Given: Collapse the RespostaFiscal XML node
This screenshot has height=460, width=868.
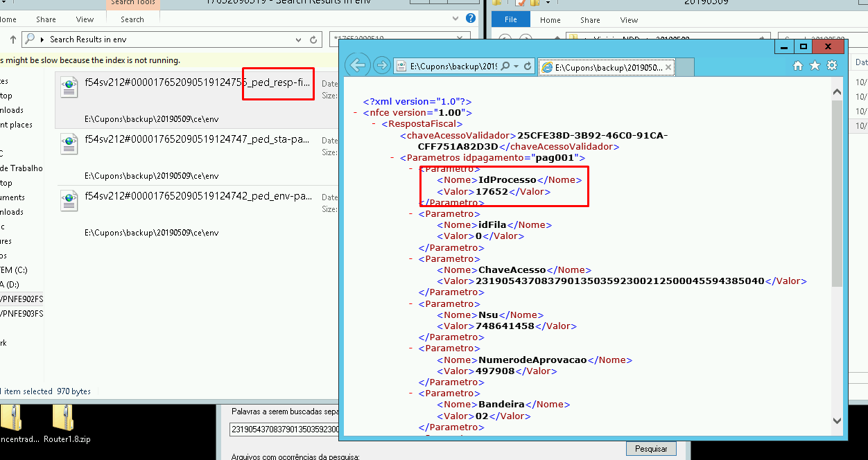Looking at the screenshot, I should pos(375,124).
